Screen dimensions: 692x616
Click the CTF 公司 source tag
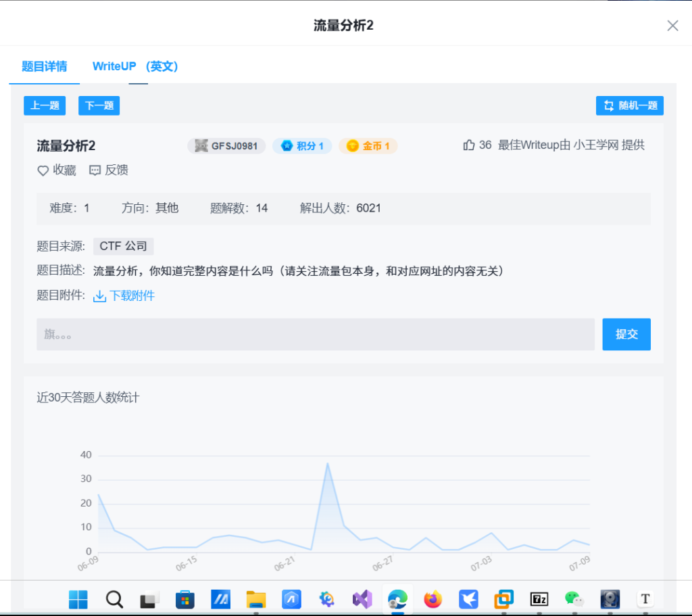pyautogui.click(x=123, y=247)
